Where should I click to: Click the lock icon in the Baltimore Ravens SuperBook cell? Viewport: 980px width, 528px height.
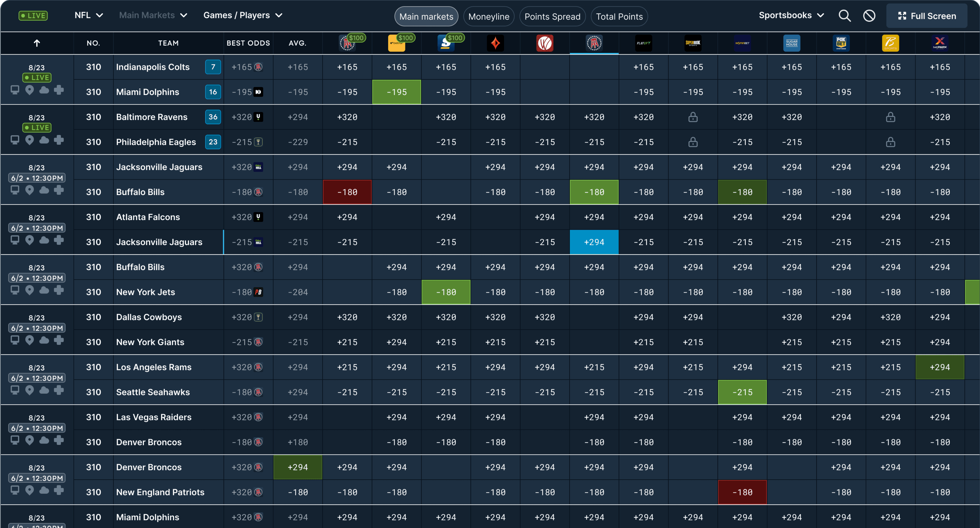click(x=693, y=117)
